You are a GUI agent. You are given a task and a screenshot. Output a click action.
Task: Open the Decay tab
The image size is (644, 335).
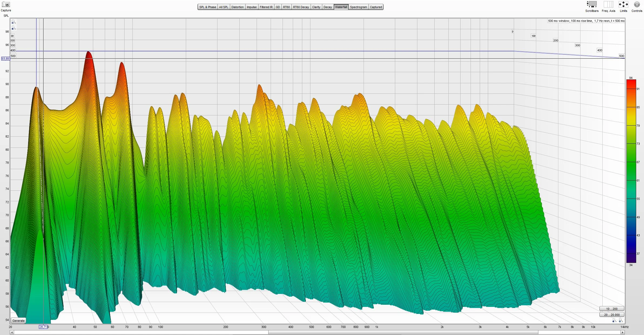coord(328,7)
